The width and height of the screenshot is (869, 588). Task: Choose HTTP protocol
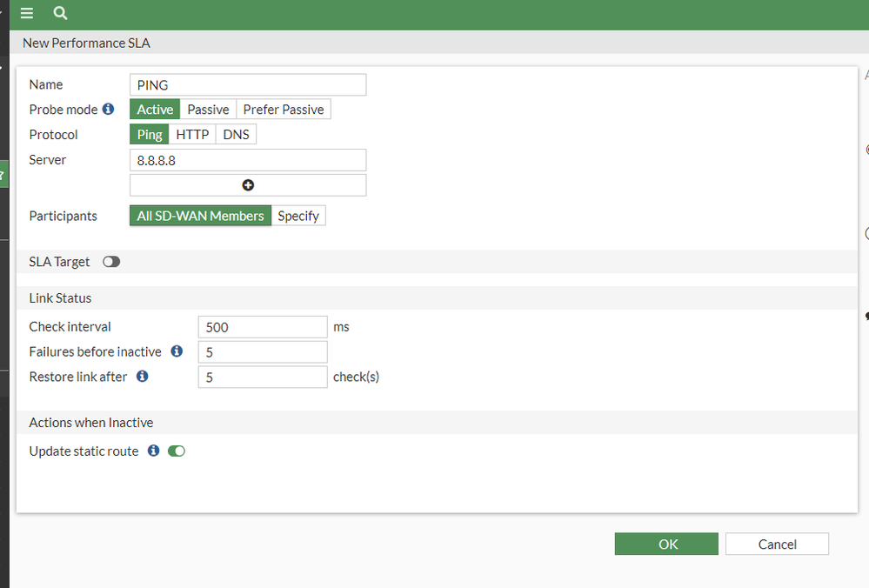(192, 135)
